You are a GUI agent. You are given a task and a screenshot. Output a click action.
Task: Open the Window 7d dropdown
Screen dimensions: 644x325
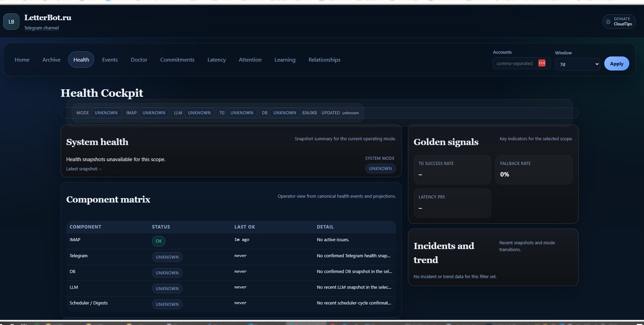tap(577, 64)
